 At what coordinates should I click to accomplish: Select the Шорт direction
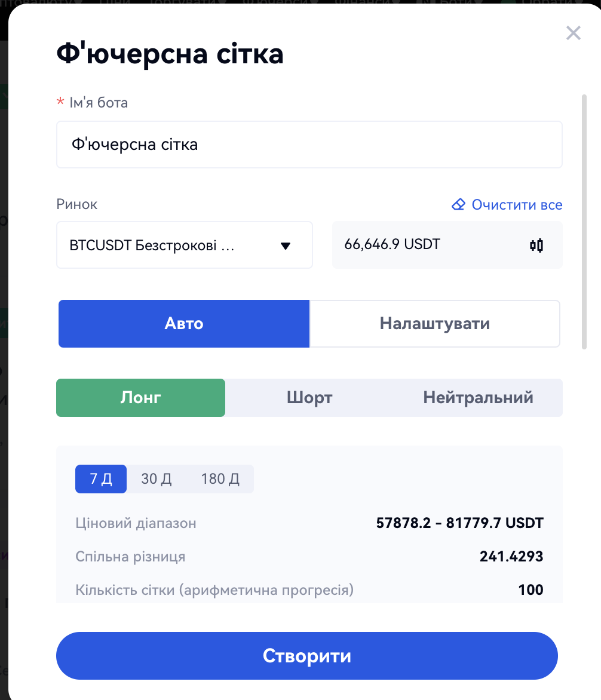coord(309,398)
